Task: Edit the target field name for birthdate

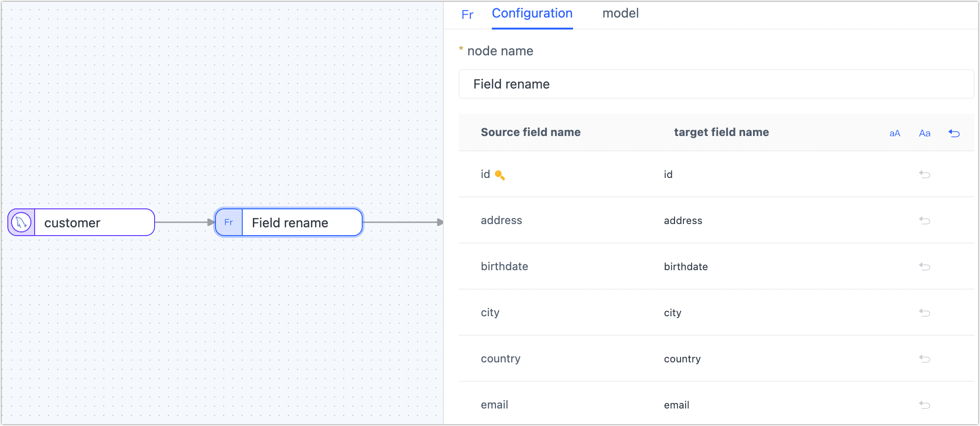Action: click(686, 266)
